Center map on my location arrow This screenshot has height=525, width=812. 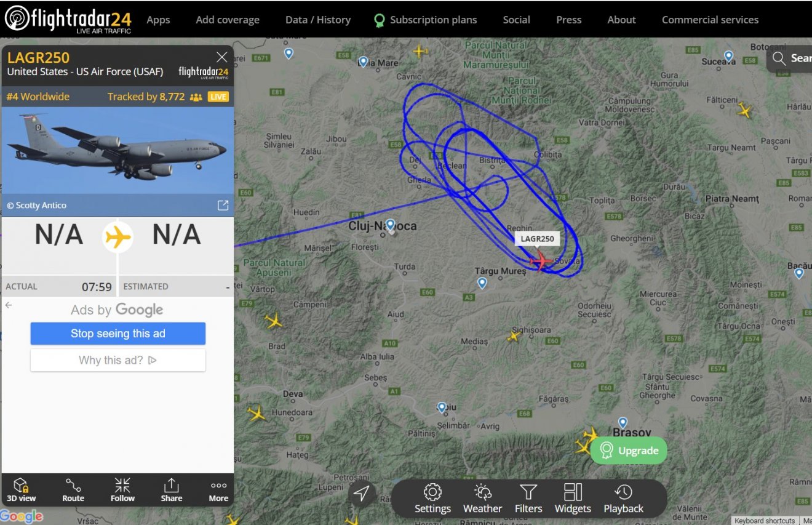pos(362,494)
